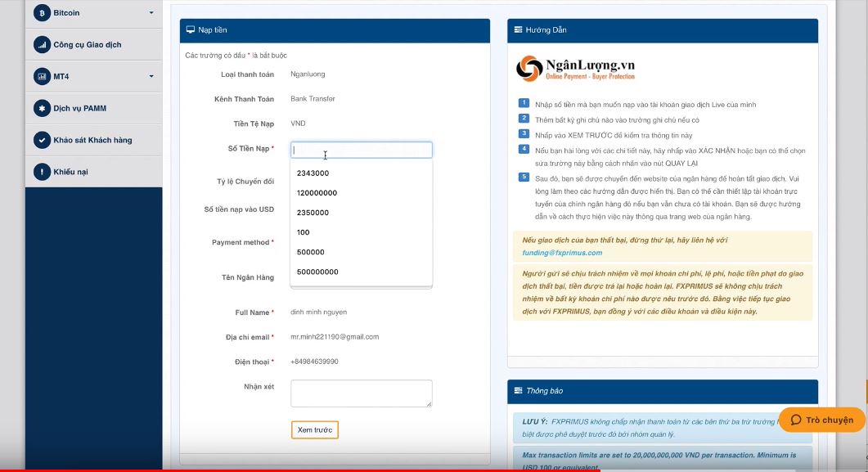
Task: Click the MT4 sidebar icon
Action: [x=42, y=76]
